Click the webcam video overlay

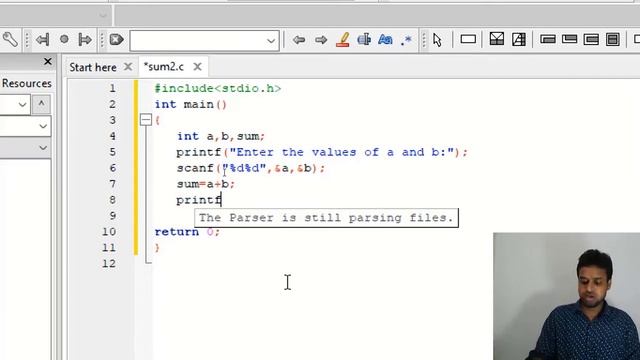tap(567, 296)
